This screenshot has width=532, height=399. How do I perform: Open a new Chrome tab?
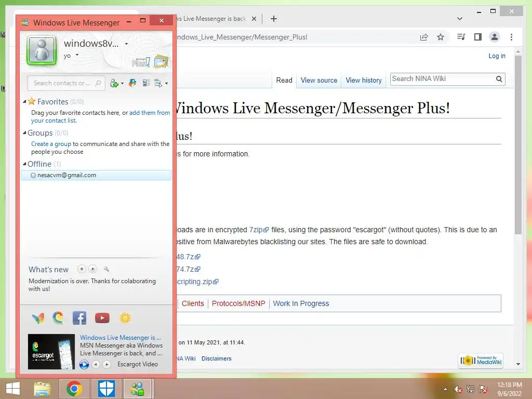273,19
